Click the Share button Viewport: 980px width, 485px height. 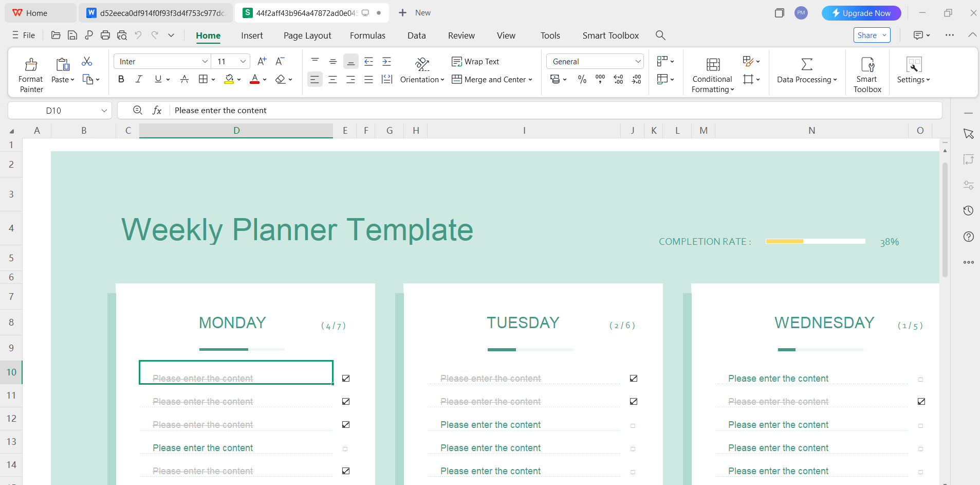[x=867, y=35]
